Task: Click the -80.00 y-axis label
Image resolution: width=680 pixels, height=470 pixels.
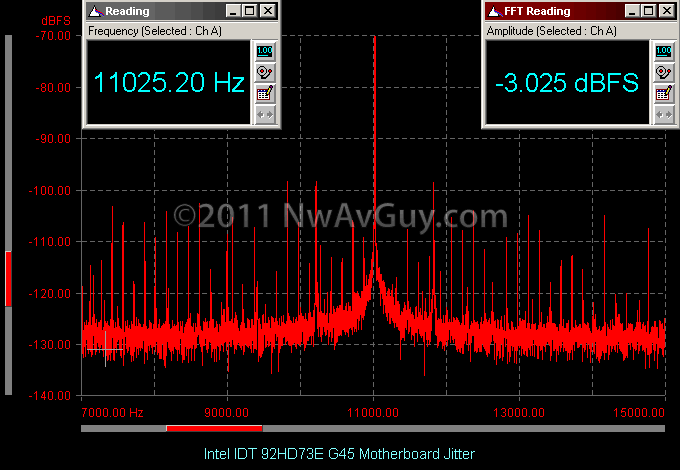Action: point(53,88)
